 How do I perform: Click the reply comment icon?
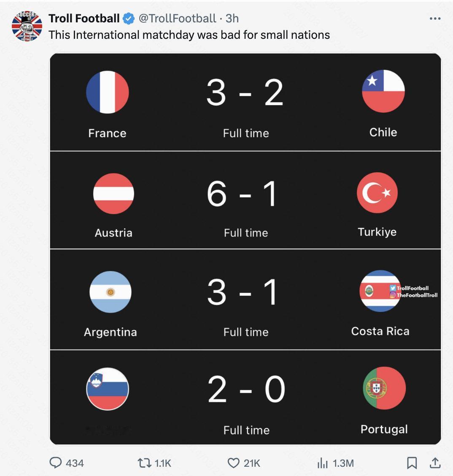(x=56, y=463)
